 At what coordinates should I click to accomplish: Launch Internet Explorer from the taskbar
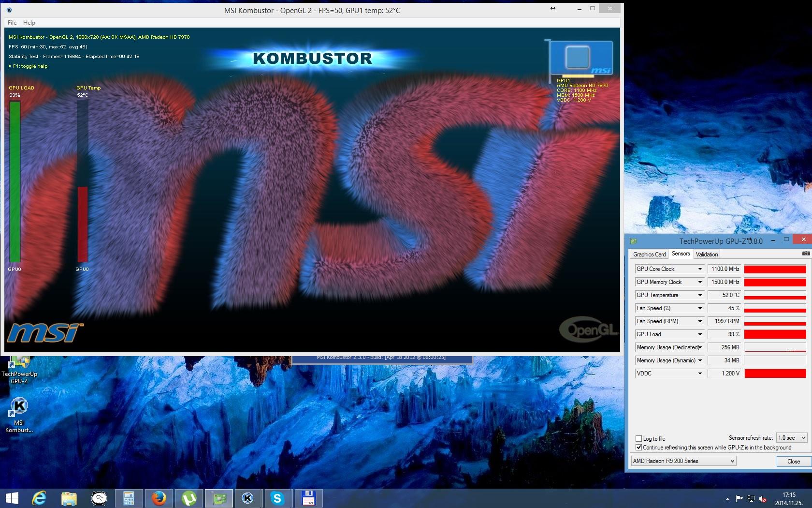(39, 498)
